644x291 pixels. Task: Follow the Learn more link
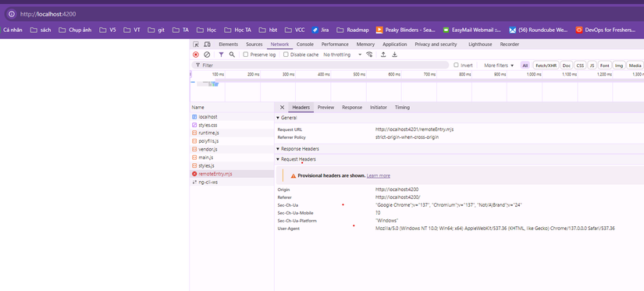point(379,176)
